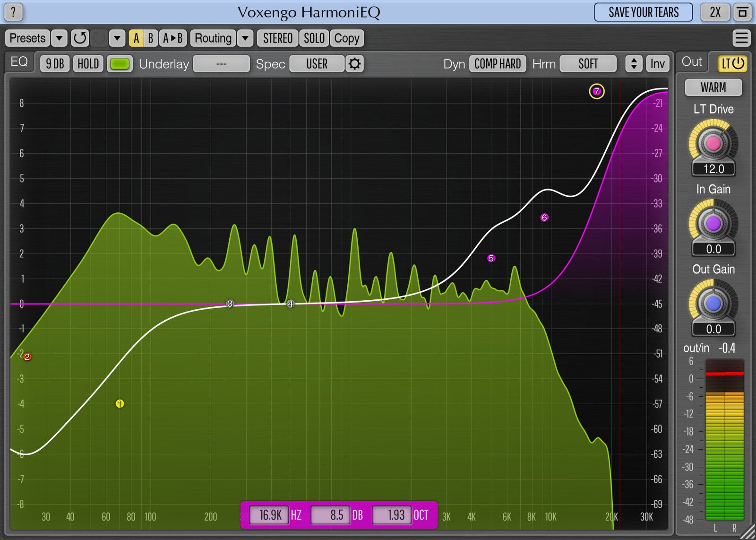The width and height of the screenshot is (756, 540).
Task: Toggle the LT power button
Action: 732,63
